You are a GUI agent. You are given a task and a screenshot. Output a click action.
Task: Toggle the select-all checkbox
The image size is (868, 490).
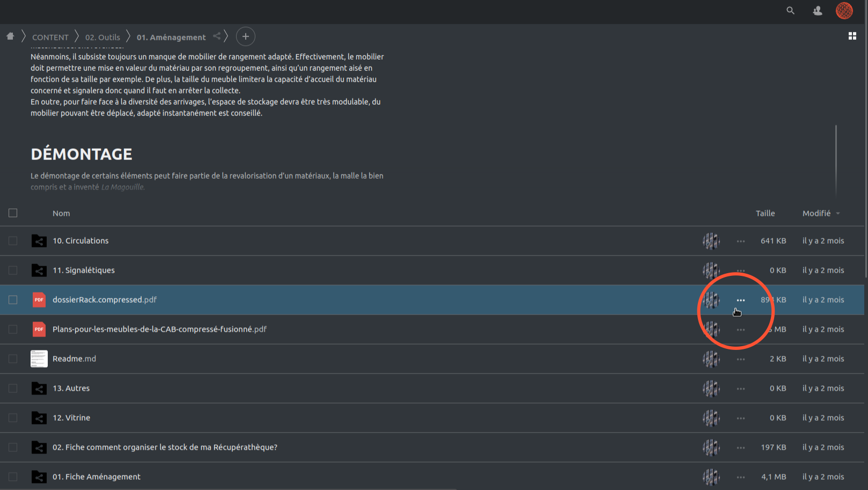(13, 213)
